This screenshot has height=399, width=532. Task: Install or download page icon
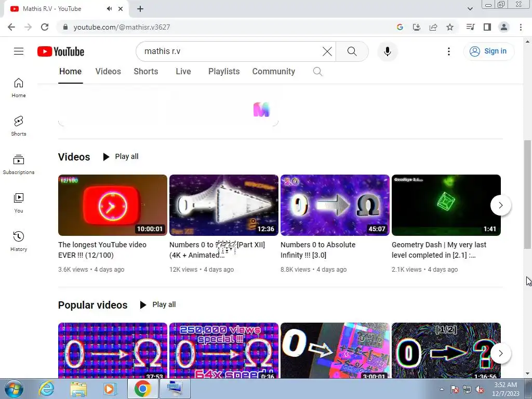point(417,27)
